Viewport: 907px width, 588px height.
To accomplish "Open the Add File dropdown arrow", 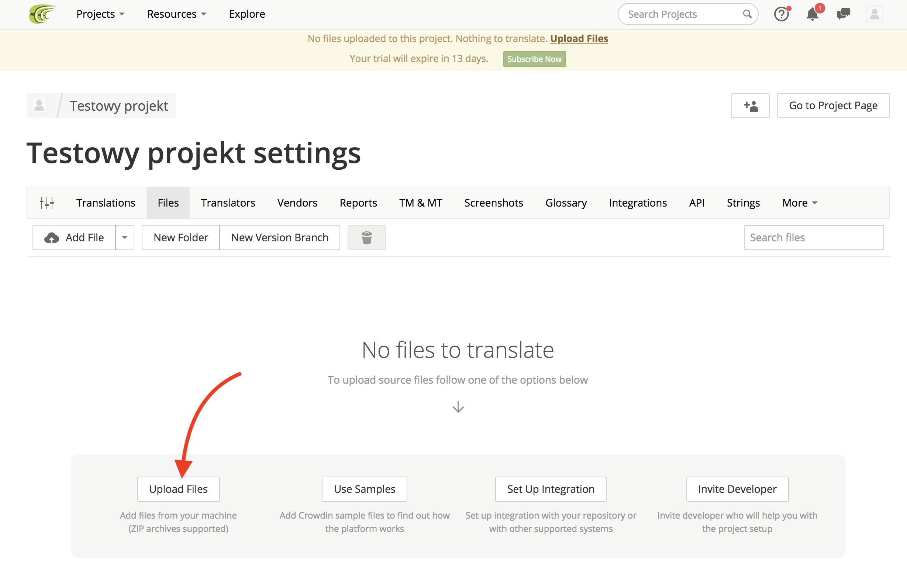I will point(125,238).
